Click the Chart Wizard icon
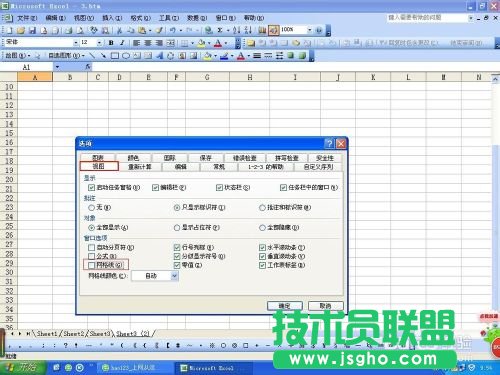500x375 pixels. pyautogui.click(x=262, y=30)
